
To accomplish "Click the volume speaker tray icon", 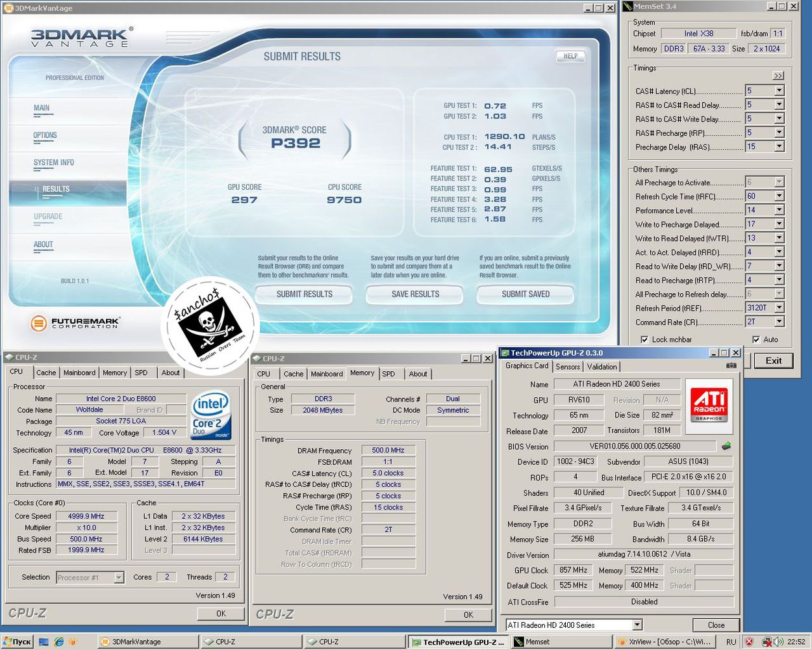I will point(778,642).
